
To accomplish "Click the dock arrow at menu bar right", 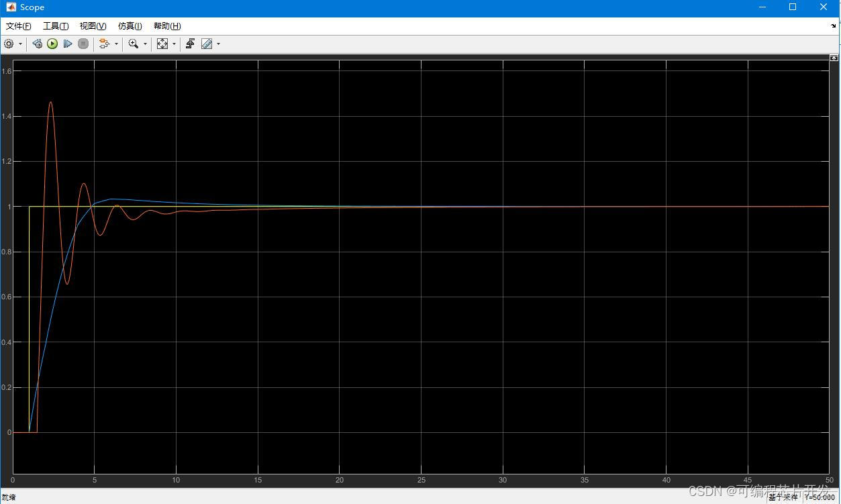I will coord(834,26).
